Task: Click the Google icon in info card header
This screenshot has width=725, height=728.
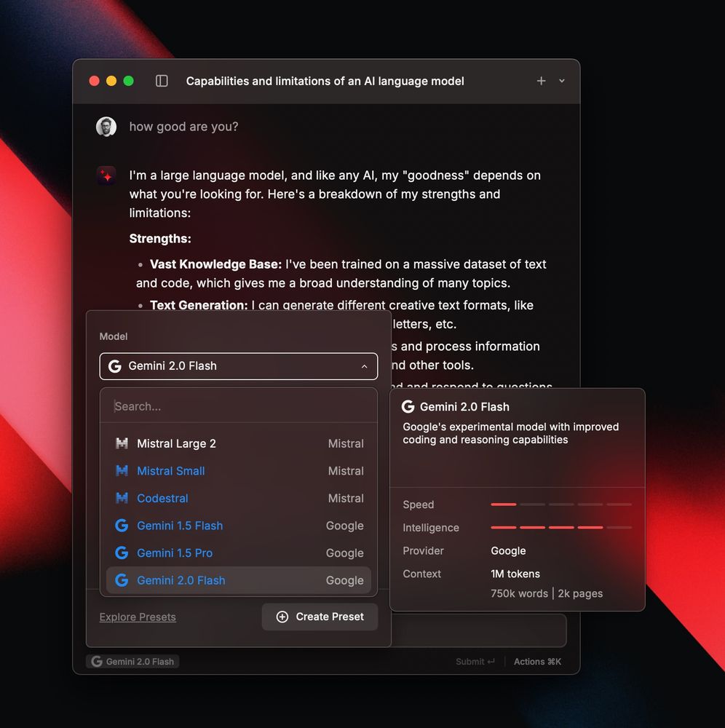Action: (x=408, y=407)
